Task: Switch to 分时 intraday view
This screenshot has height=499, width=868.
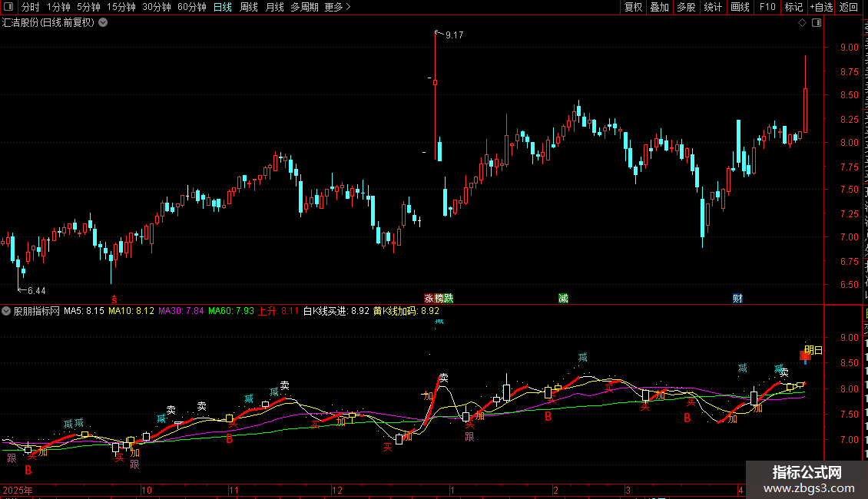Action: pos(31,7)
